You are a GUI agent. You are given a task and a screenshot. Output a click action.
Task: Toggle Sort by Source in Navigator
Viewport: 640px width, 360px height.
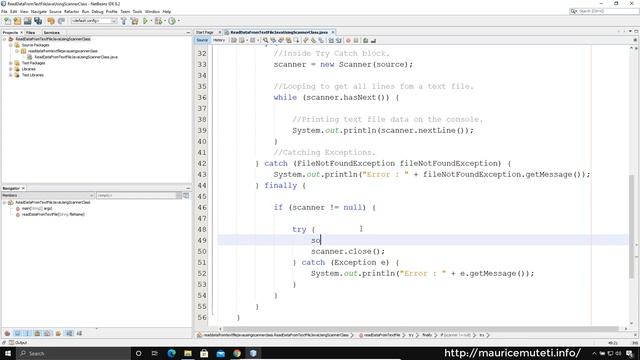[x=79, y=333]
